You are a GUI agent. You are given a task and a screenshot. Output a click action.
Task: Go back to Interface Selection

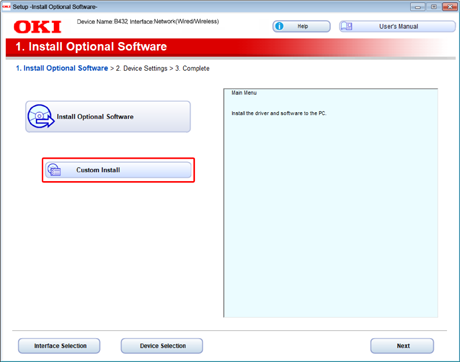tap(59, 346)
